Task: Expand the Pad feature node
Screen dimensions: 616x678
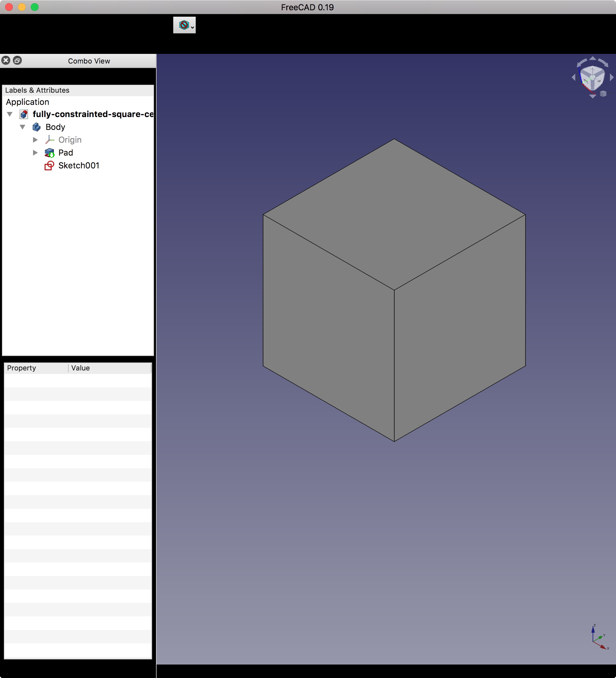Action: [x=35, y=153]
